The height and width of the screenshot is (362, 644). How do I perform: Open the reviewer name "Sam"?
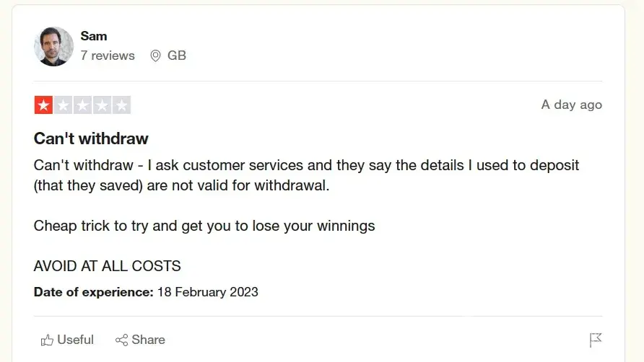94,35
